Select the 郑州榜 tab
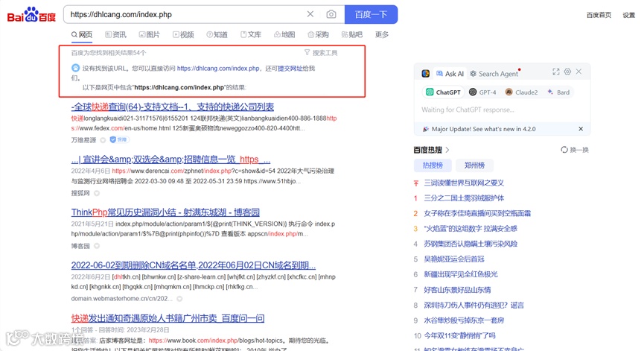The height and width of the screenshot is (351, 644). [474, 165]
